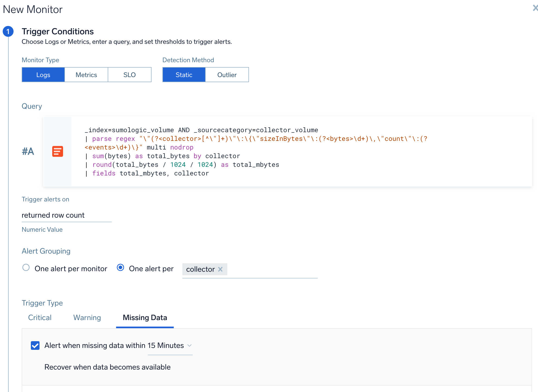538x392 pixels.
Task: Select Metrics monitor type
Action: click(86, 75)
